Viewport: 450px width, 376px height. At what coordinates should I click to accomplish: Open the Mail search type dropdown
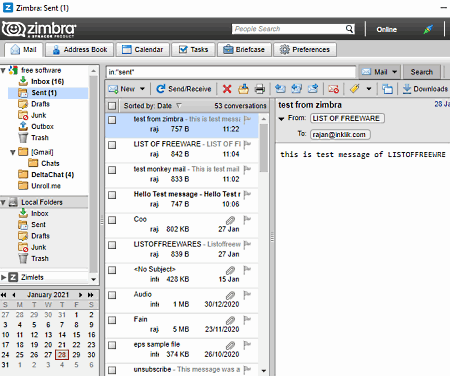point(395,72)
